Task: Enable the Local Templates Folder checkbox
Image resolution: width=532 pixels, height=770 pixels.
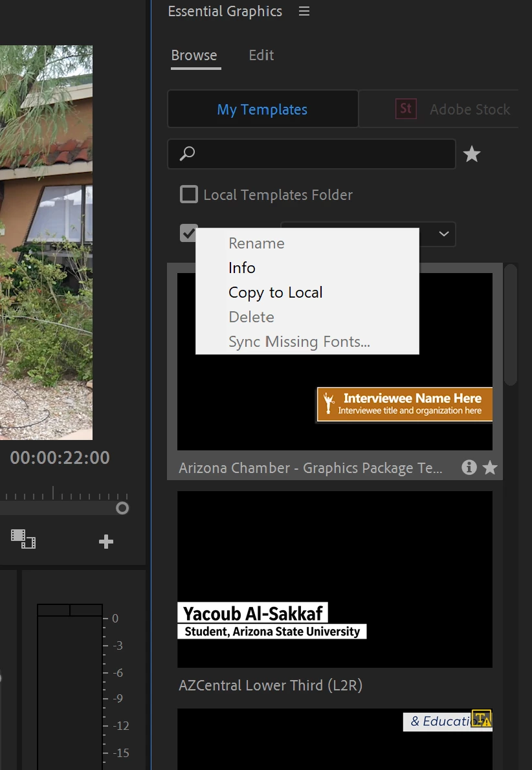Action: pos(189,195)
